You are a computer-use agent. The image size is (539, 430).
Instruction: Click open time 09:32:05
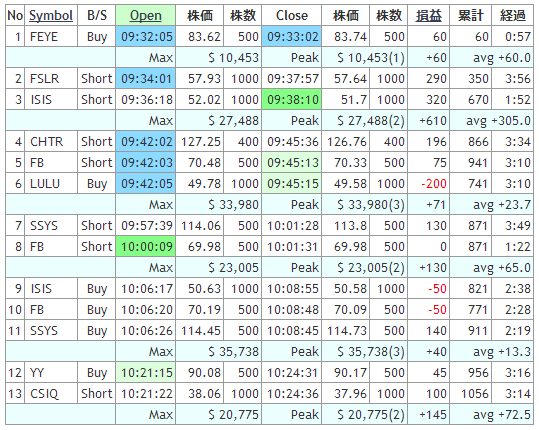(x=146, y=36)
